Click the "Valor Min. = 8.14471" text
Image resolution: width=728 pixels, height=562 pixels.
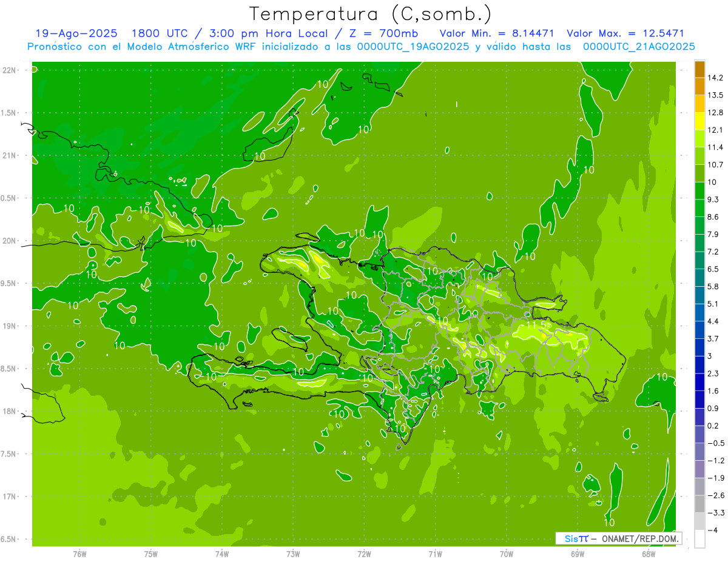click(x=497, y=33)
